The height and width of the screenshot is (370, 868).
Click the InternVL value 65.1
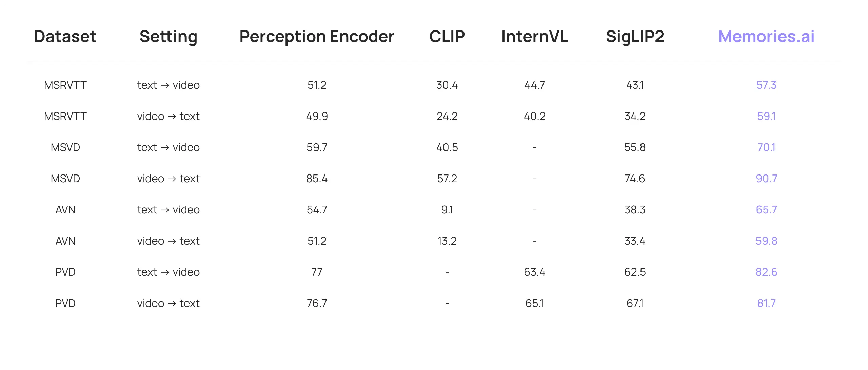click(534, 303)
